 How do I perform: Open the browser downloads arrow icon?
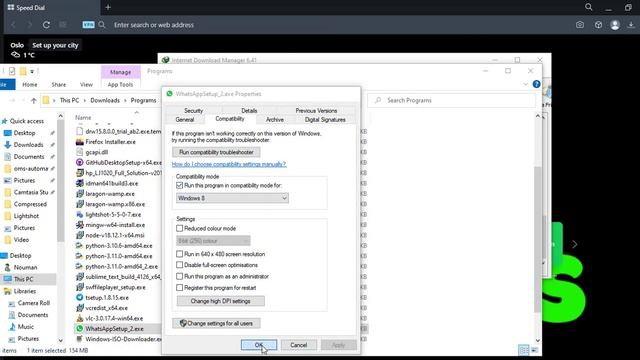pyautogui.click(x=631, y=25)
